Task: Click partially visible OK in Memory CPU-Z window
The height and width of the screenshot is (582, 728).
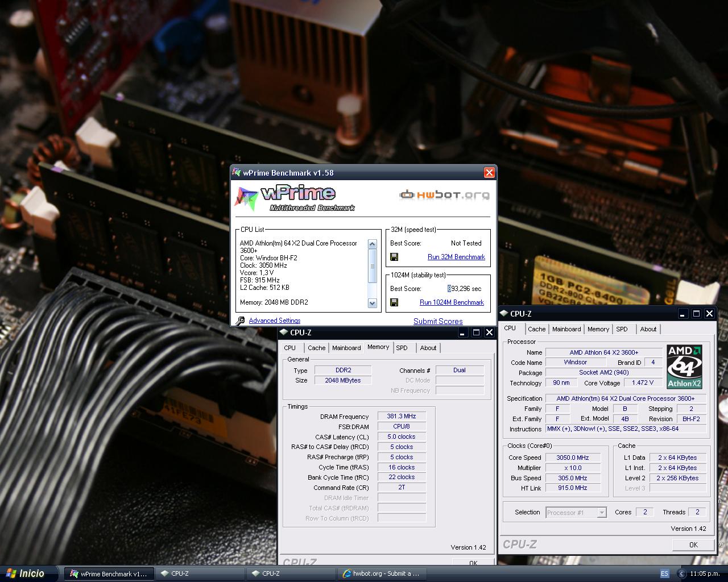Action: click(x=473, y=562)
